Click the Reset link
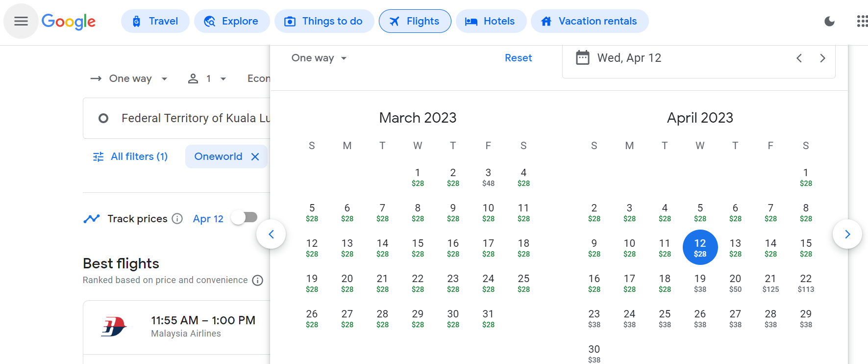This screenshot has width=868, height=364. (x=518, y=57)
